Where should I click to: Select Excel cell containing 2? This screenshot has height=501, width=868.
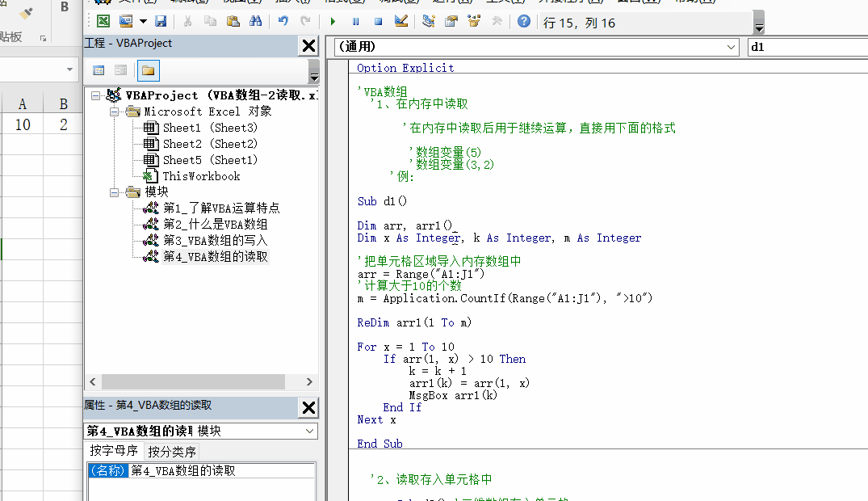(64, 124)
